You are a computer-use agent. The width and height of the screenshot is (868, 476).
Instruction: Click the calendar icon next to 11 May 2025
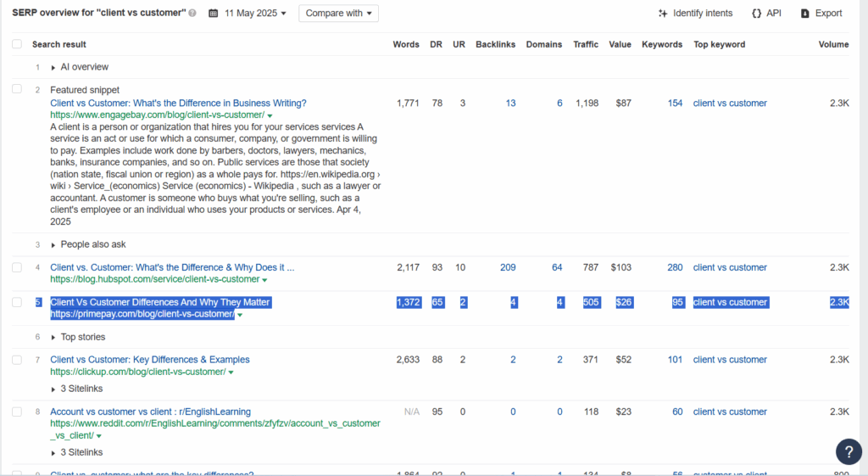(213, 13)
